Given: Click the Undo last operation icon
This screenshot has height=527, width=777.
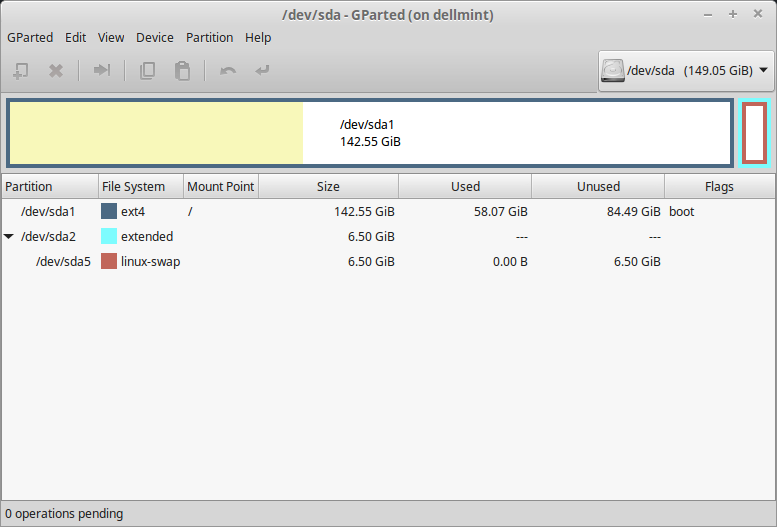Looking at the screenshot, I should tap(228, 71).
